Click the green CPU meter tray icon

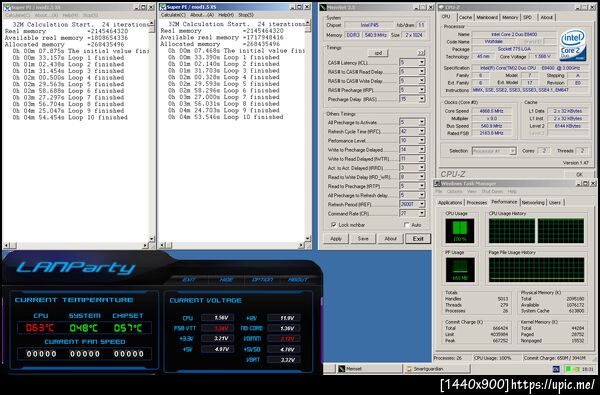click(568, 369)
